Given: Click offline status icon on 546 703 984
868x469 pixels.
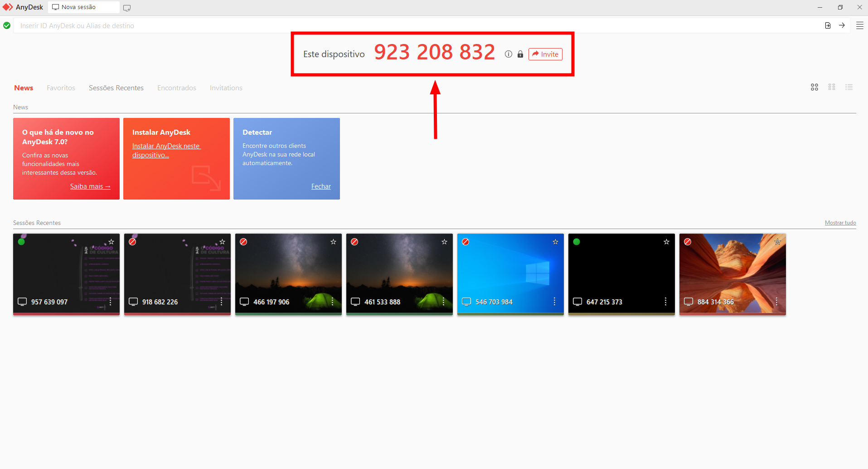Looking at the screenshot, I should click(466, 242).
